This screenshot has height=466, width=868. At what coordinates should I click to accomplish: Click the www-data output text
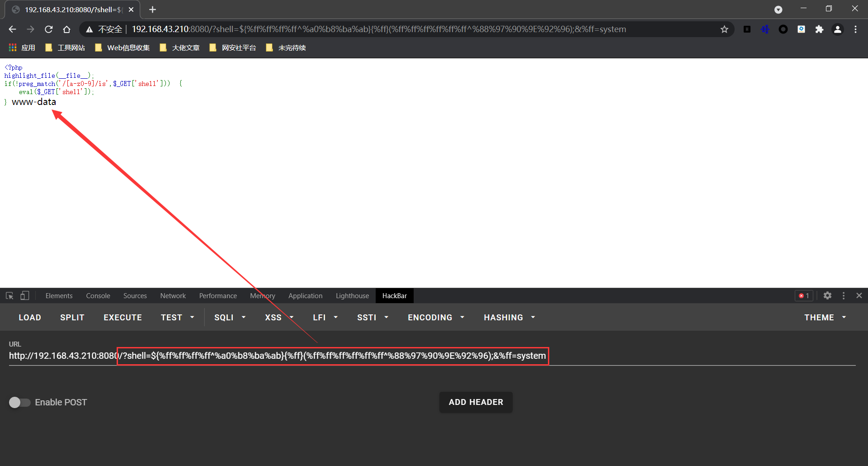(x=34, y=102)
